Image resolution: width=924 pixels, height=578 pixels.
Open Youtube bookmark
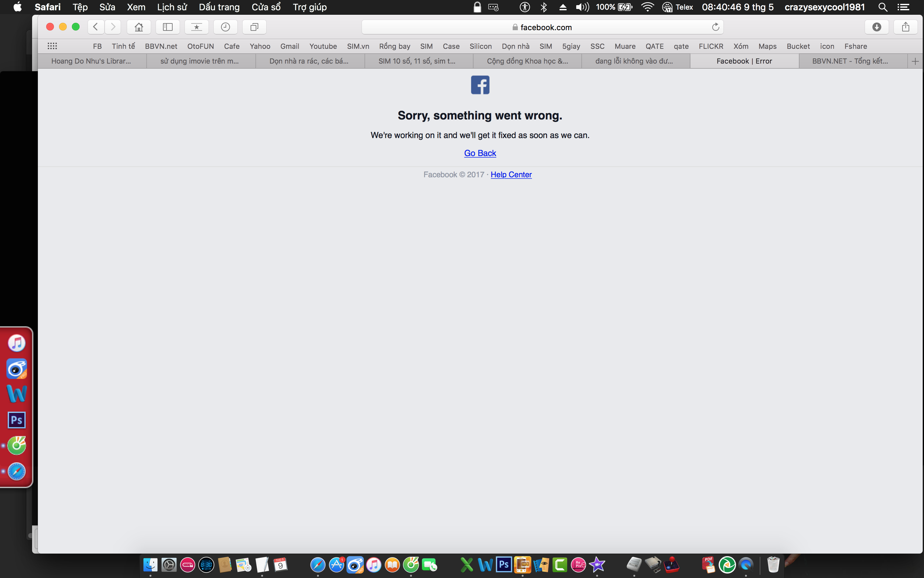pyautogui.click(x=323, y=46)
